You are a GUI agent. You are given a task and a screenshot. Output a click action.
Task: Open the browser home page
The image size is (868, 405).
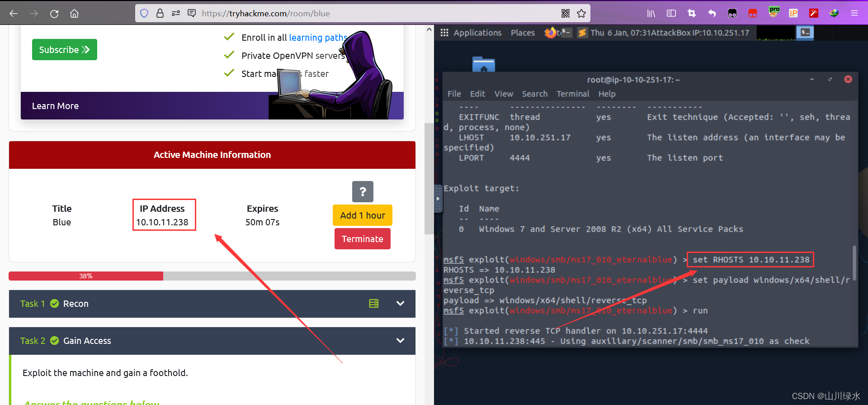pos(74,14)
